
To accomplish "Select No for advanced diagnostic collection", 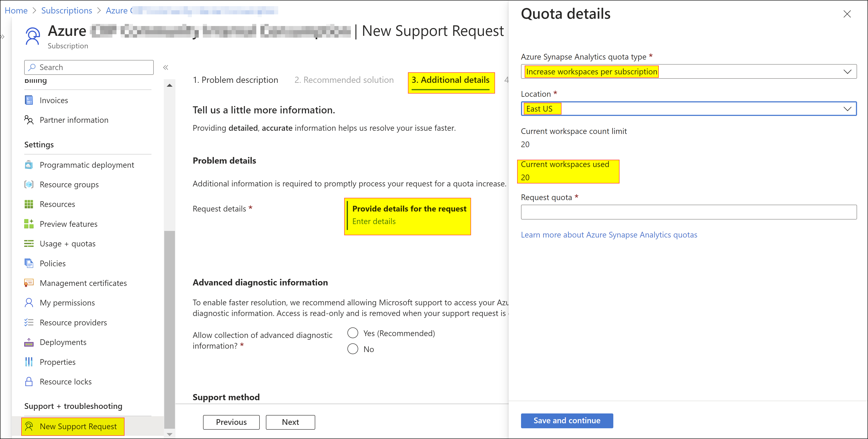I will point(353,349).
